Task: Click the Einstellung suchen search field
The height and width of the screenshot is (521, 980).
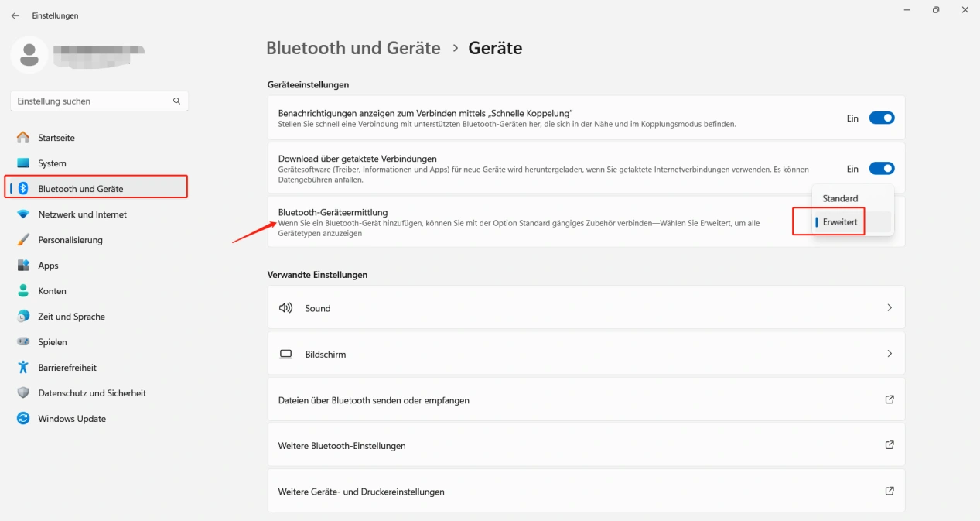Action: point(91,101)
